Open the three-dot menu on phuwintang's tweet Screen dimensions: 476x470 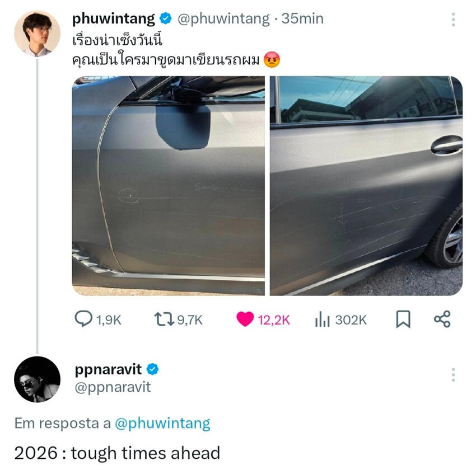[453, 21]
